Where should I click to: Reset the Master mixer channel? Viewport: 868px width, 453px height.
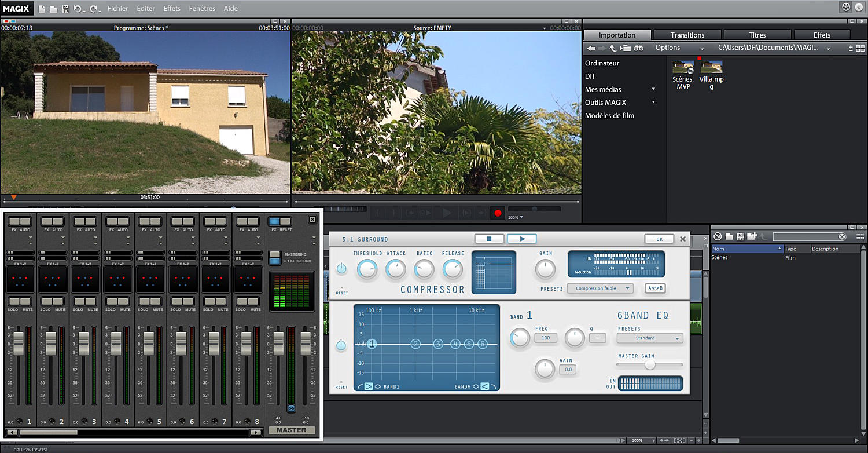pyautogui.click(x=286, y=221)
